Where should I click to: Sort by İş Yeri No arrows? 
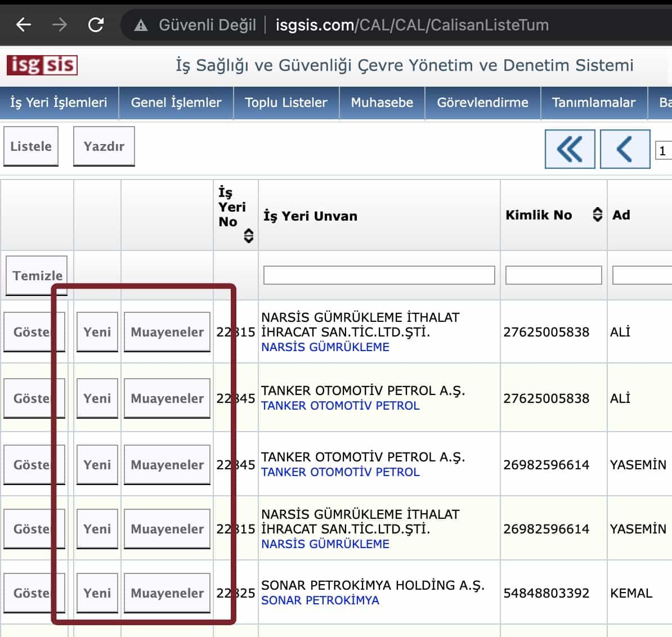click(248, 236)
